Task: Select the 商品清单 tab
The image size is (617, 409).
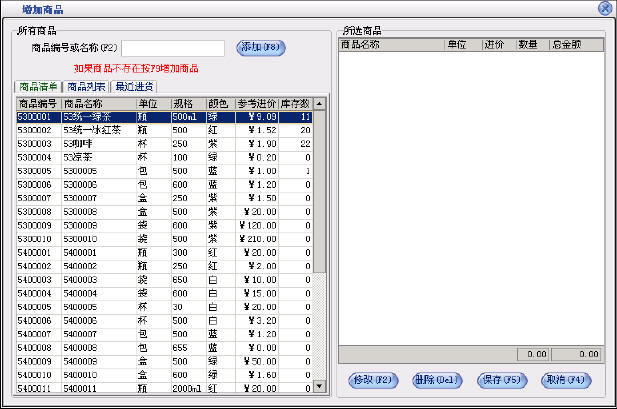Action: pyautogui.click(x=39, y=87)
